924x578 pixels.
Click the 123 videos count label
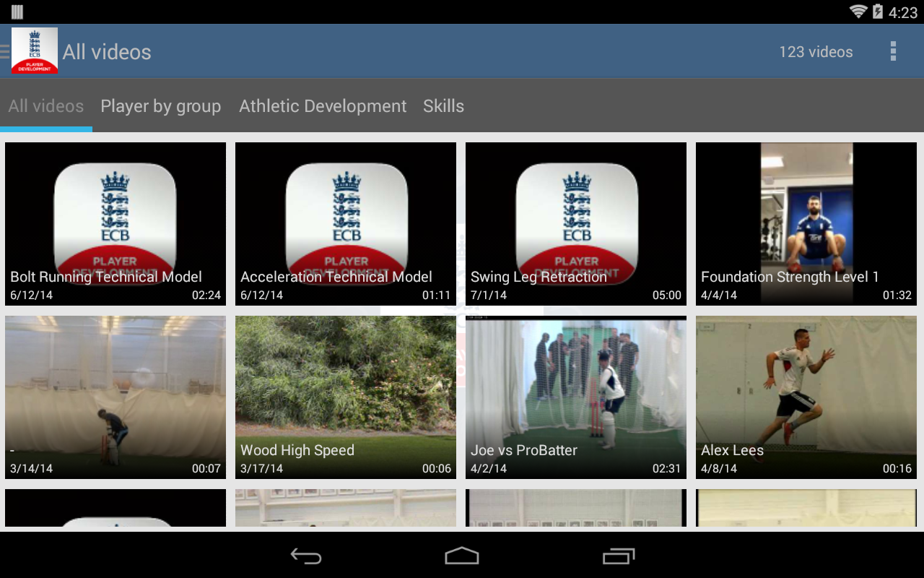click(x=816, y=52)
